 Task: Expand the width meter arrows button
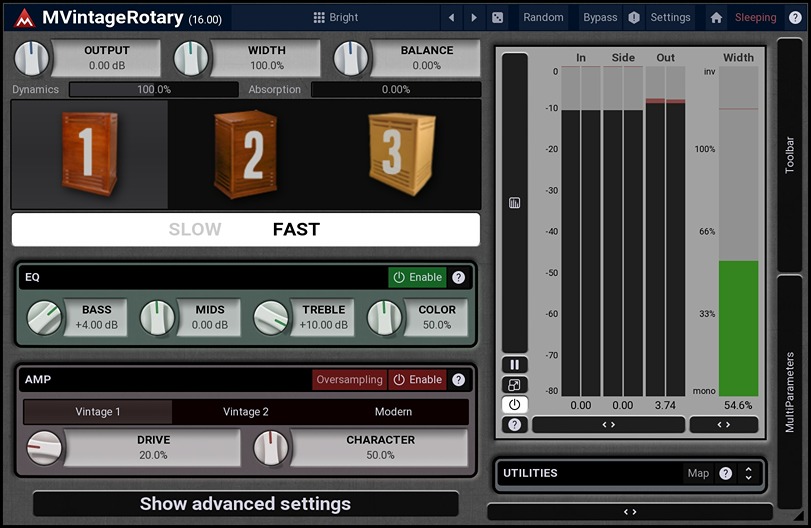point(723,424)
